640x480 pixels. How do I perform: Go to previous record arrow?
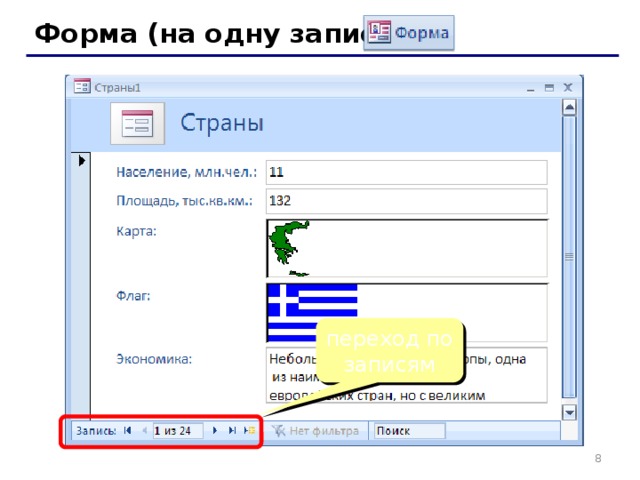tap(144, 430)
